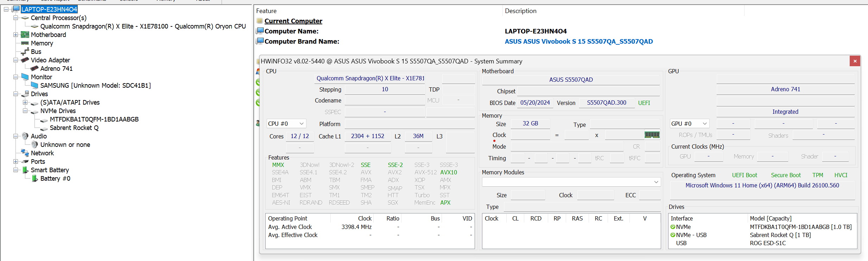Open the ASUS Vivobook S 15 brand link
Screen dimensions: 868x261
[578, 41]
